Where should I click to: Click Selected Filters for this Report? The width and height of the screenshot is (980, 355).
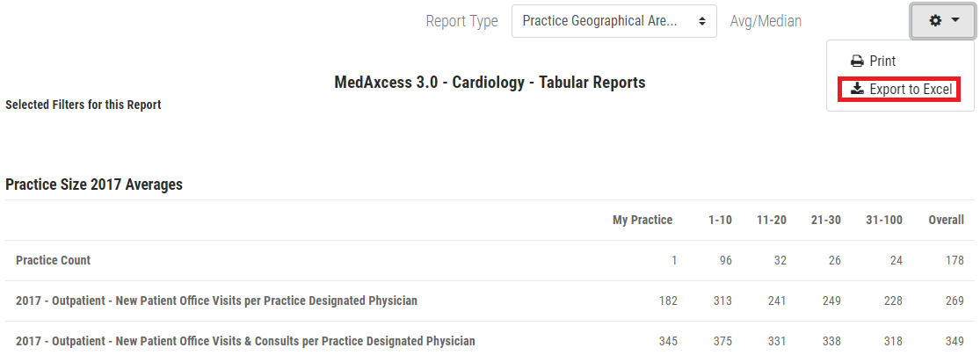click(83, 105)
